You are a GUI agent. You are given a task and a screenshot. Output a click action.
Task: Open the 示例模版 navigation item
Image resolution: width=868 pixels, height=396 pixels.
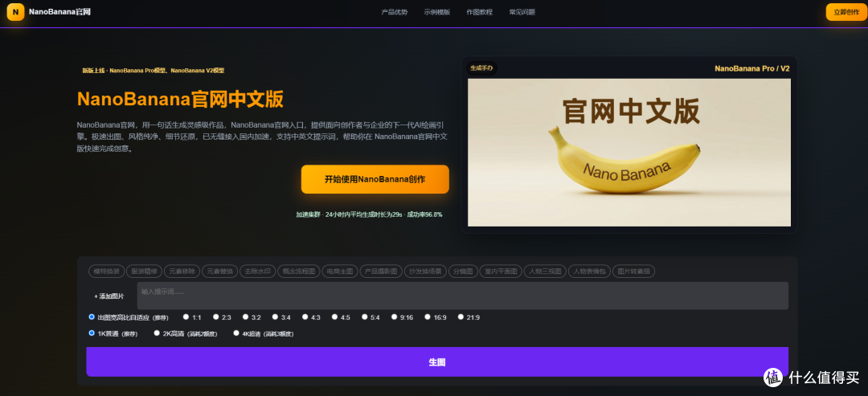click(x=436, y=12)
